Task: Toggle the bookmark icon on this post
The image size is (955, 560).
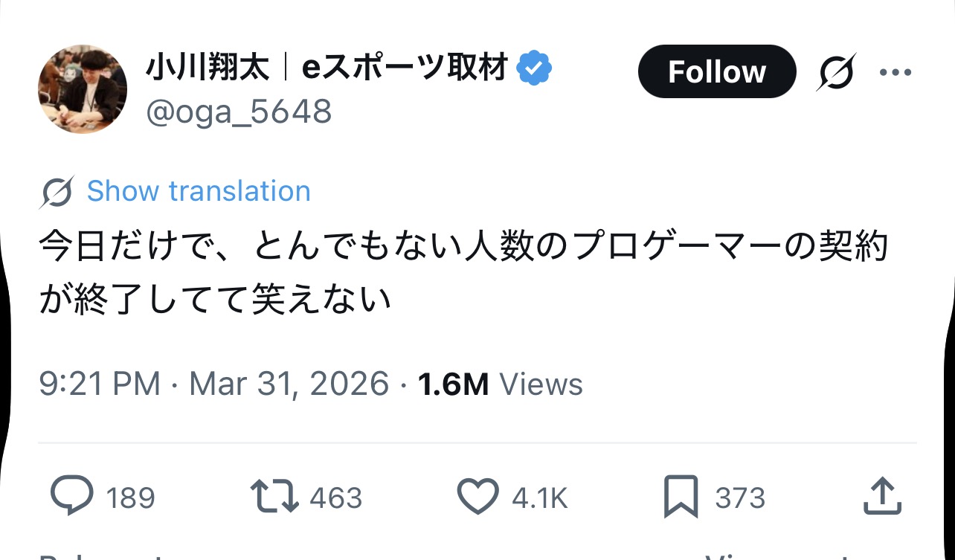Action: click(681, 497)
